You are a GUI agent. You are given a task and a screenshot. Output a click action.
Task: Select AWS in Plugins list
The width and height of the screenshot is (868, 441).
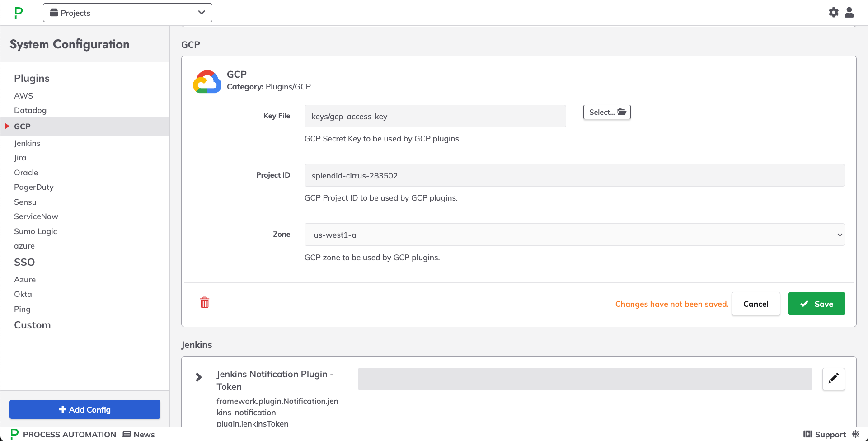pyautogui.click(x=23, y=96)
